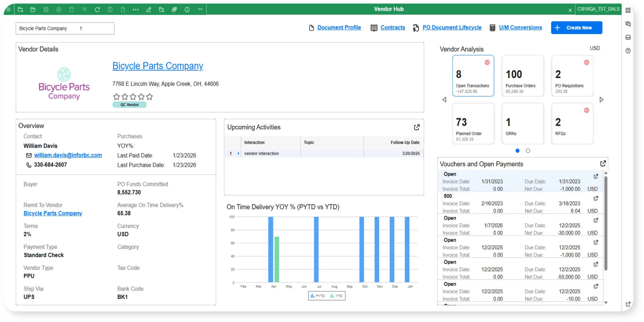Click the stacked layers toolbar icon
The image size is (644, 322).
(x=174, y=9)
